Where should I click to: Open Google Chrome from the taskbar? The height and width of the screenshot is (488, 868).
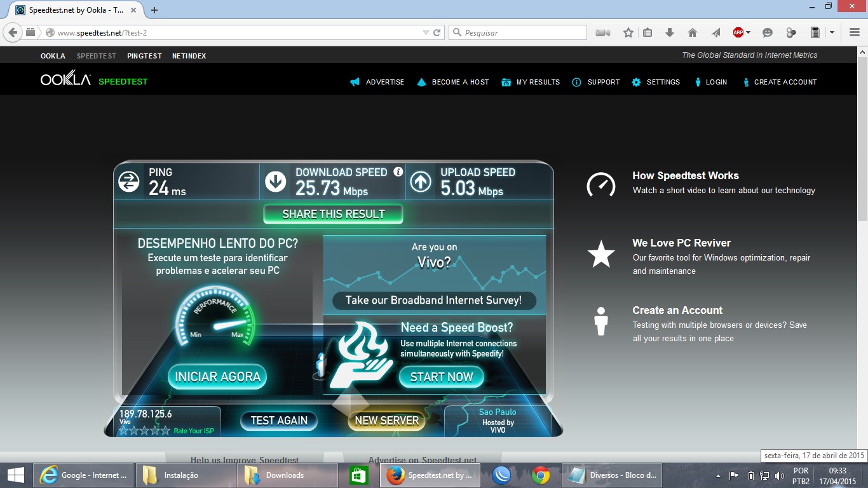point(541,475)
